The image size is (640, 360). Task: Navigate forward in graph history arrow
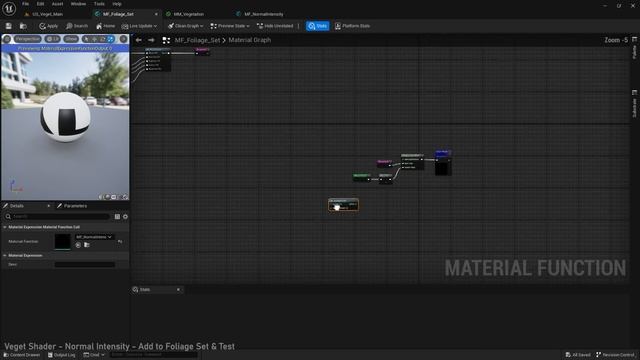click(x=151, y=40)
